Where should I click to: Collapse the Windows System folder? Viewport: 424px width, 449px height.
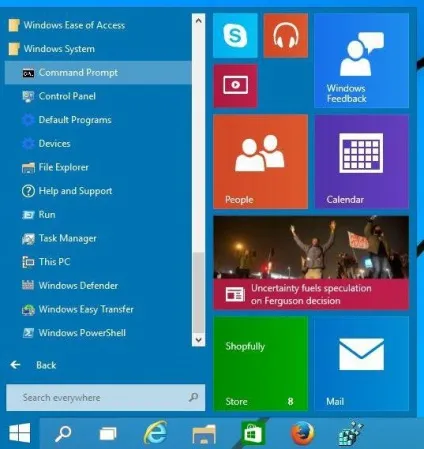[x=98, y=49]
